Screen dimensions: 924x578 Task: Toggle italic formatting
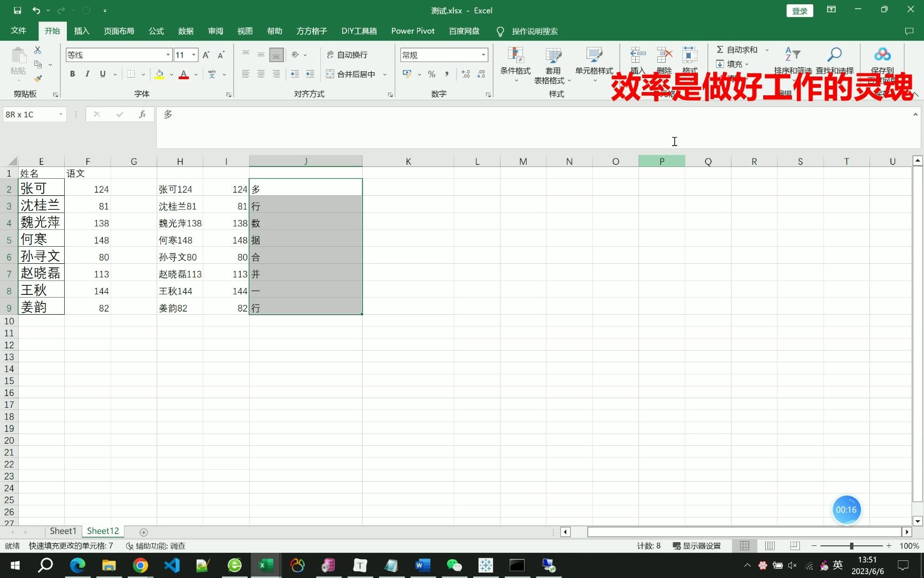pyautogui.click(x=87, y=74)
